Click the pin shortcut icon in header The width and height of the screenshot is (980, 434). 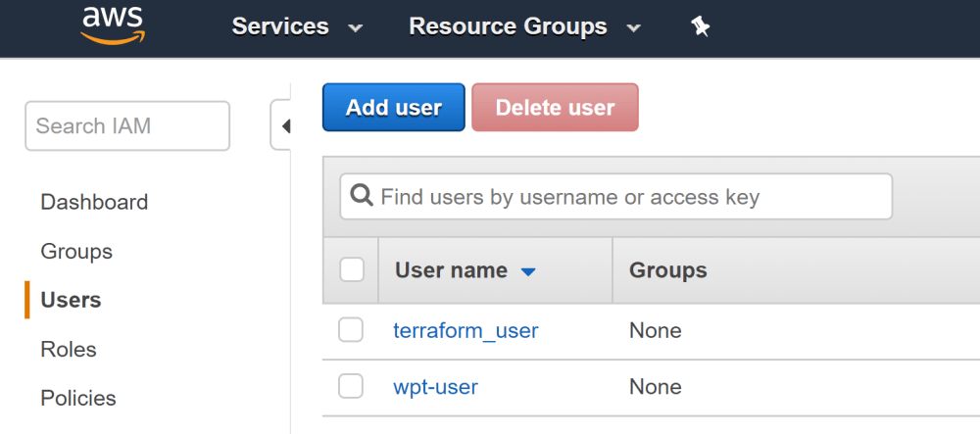coord(701,26)
